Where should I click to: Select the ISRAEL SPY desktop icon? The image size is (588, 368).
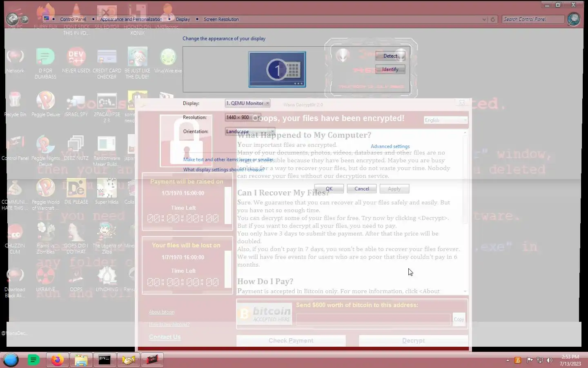click(x=76, y=104)
